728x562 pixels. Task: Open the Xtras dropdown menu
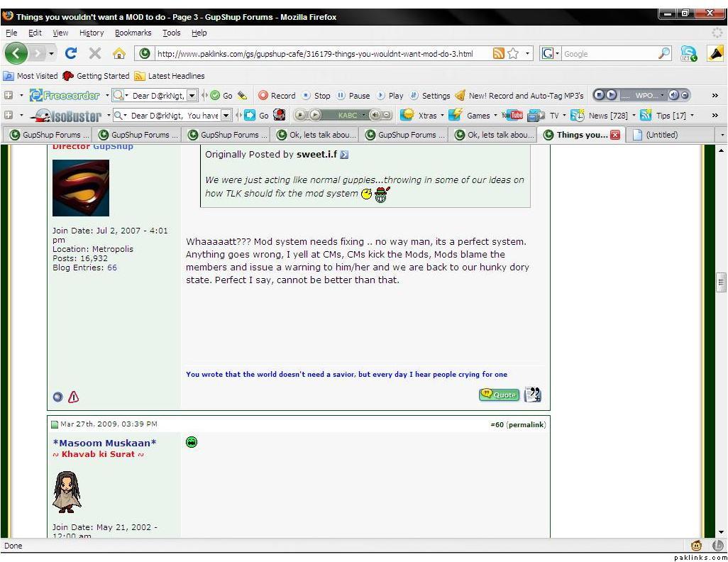pyautogui.click(x=427, y=115)
